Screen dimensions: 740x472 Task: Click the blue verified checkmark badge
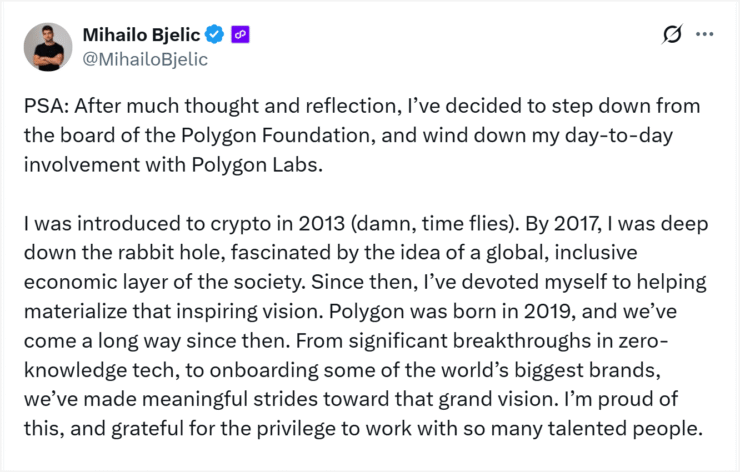click(x=215, y=34)
